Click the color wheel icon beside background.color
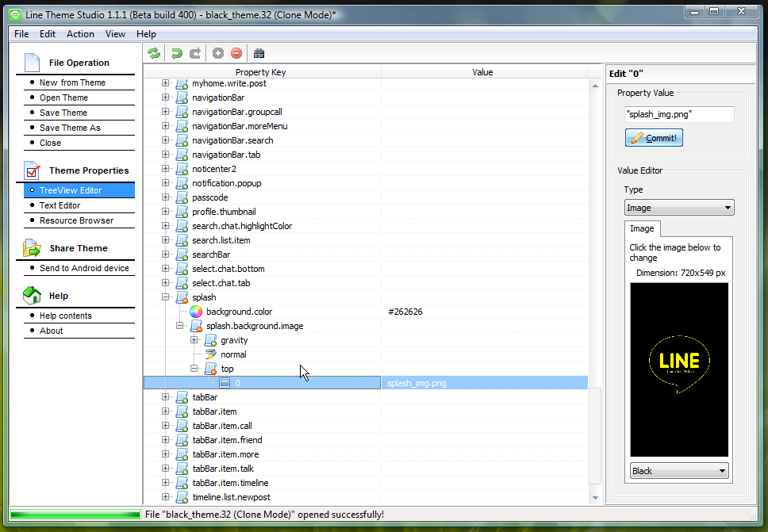Viewport: 768px width, 532px height. (x=196, y=312)
